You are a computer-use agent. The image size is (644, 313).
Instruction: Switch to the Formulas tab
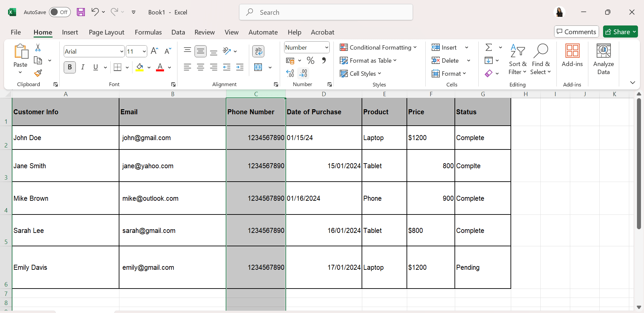coord(148,32)
